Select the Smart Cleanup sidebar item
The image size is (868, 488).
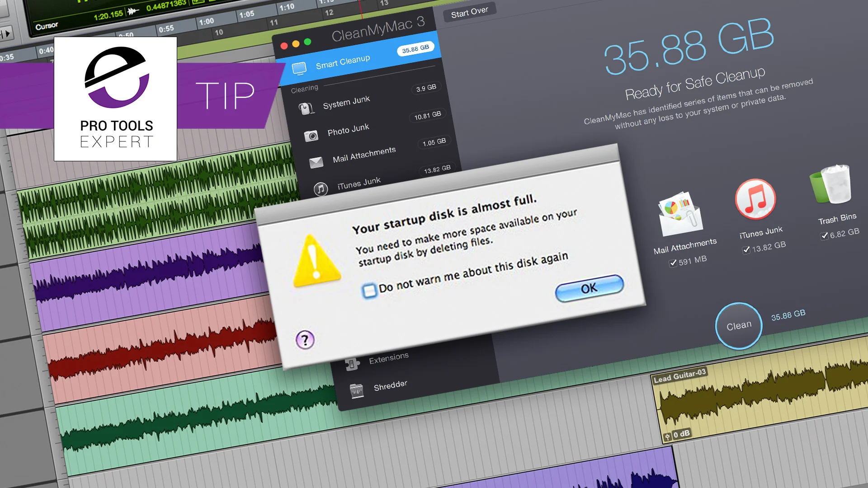(x=343, y=62)
